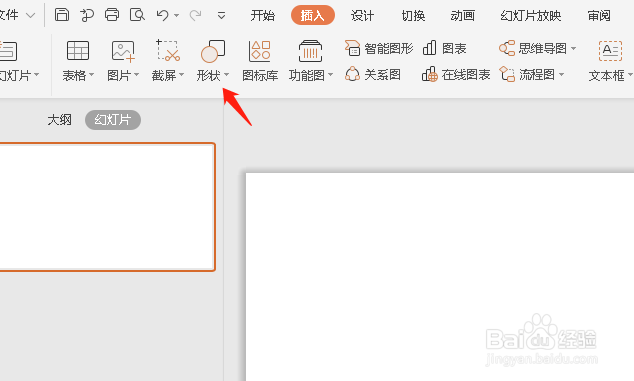Click the Undo arrow icon

click(163, 15)
